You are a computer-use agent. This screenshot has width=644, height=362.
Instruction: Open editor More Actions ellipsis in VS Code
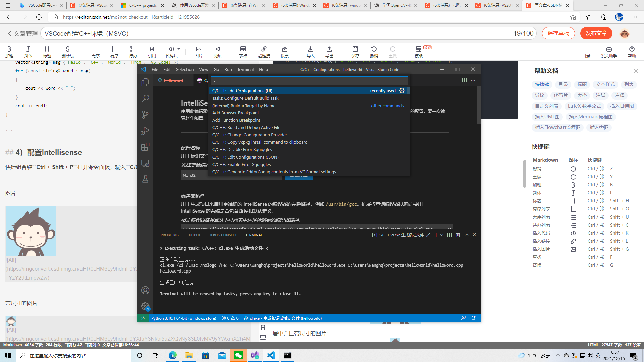coord(473,80)
